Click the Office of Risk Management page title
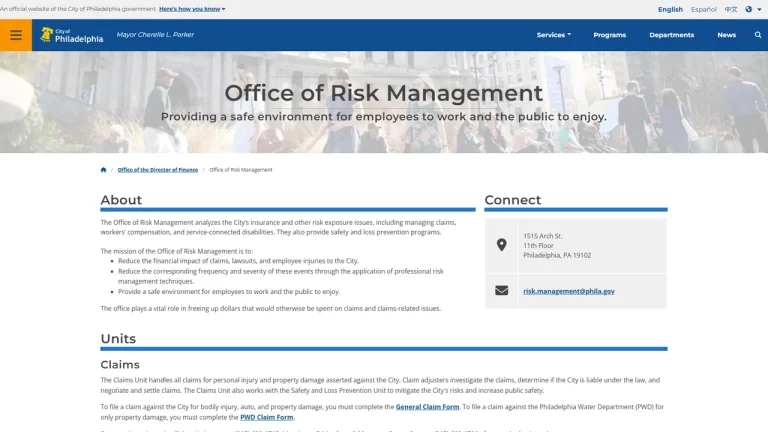This screenshot has width=768, height=432. click(x=384, y=93)
